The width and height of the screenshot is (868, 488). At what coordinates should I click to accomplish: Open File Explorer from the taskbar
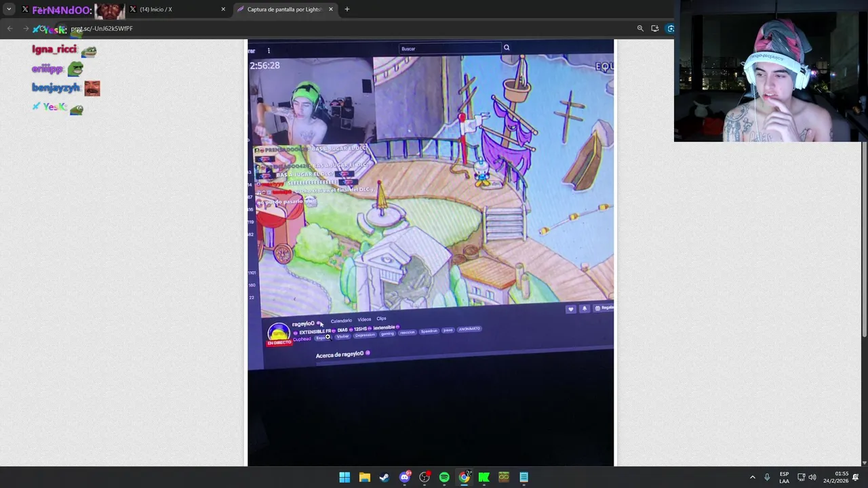(x=365, y=477)
